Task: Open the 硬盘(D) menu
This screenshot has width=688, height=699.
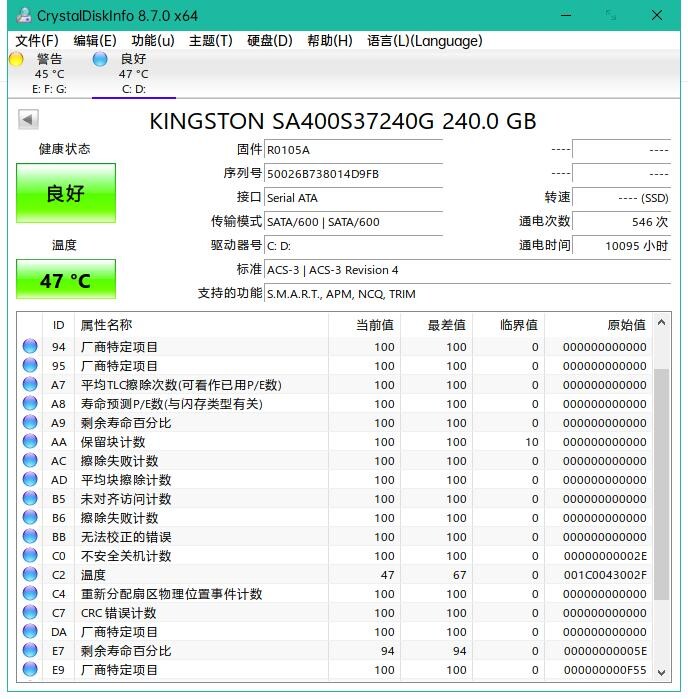Action: (x=269, y=41)
